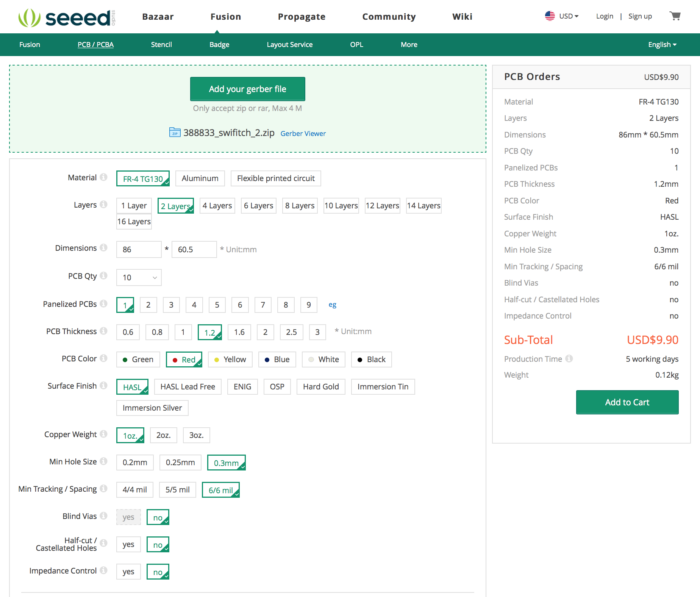Pick the White PCB color

324,359
